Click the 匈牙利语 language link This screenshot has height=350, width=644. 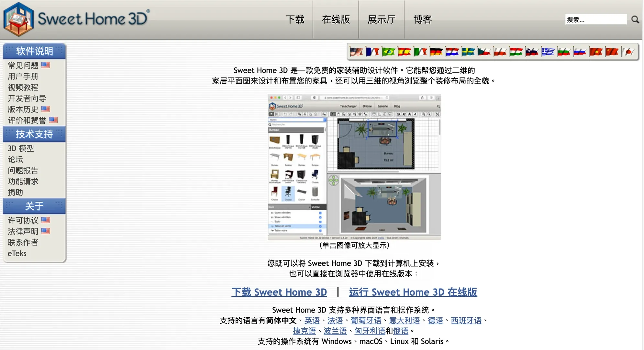[370, 331]
